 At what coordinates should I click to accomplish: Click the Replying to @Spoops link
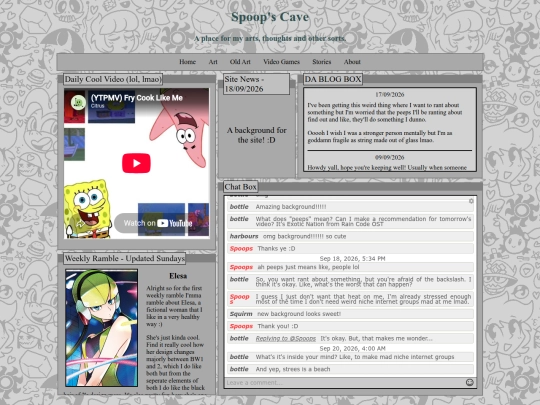285,339
